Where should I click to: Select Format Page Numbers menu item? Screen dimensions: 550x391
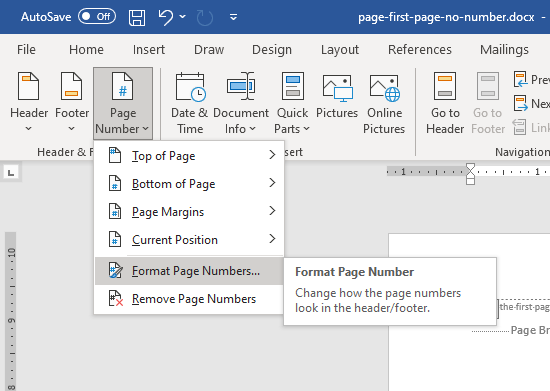tap(189, 271)
